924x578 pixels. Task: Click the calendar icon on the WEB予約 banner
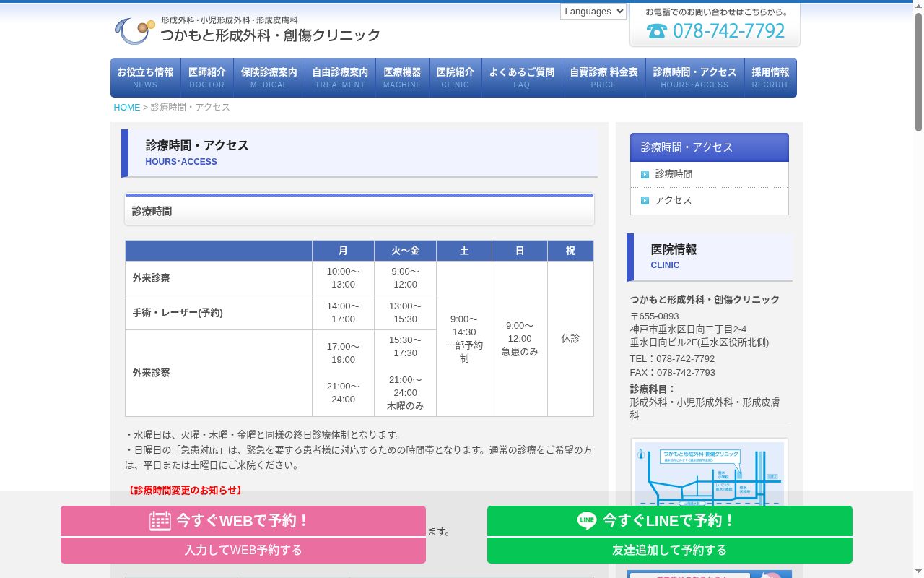(160, 520)
